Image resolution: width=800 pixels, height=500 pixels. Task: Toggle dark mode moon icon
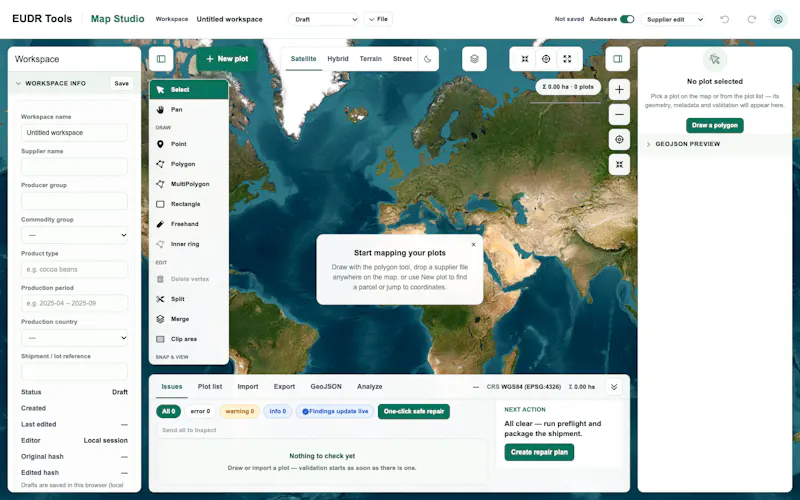pos(428,59)
